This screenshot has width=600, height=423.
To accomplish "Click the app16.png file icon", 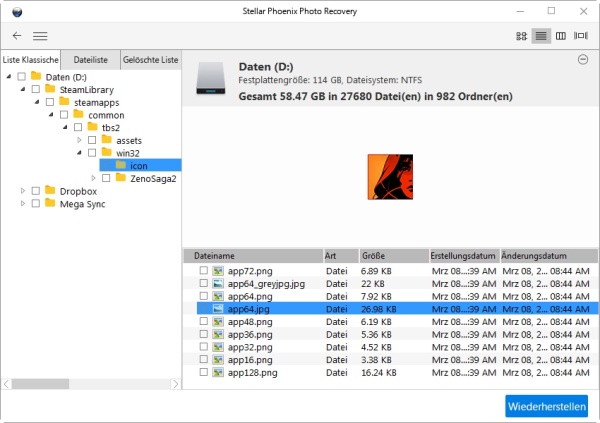I will (218, 360).
